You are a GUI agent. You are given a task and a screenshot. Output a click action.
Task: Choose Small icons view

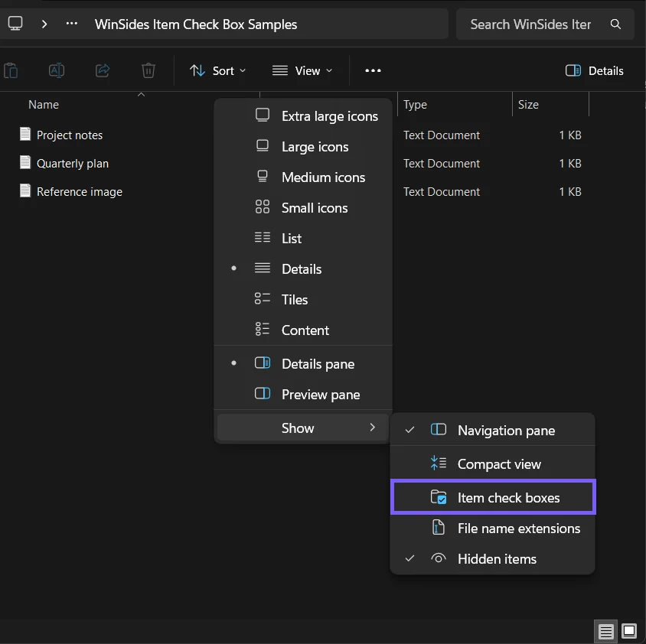(x=303, y=208)
